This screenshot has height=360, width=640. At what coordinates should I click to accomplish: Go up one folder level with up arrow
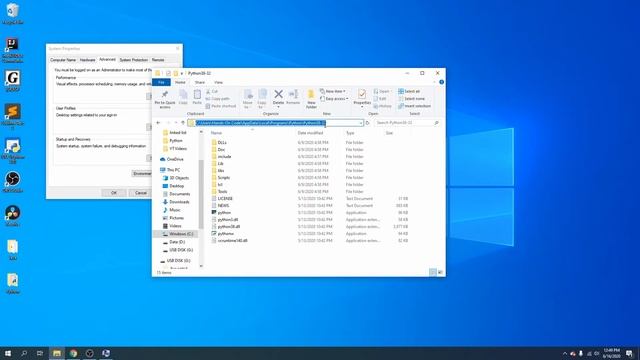(183, 123)
